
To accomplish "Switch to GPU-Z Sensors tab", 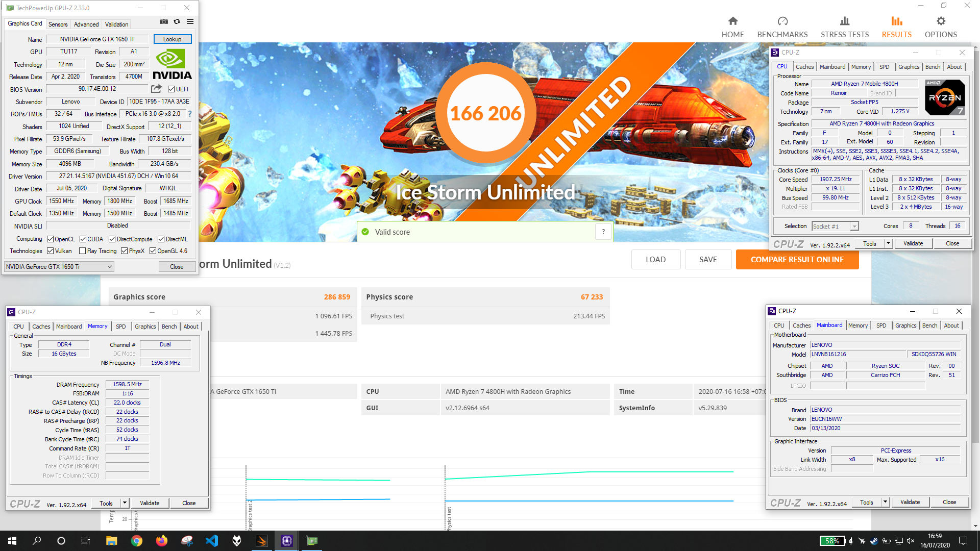I will click(58, 24).
